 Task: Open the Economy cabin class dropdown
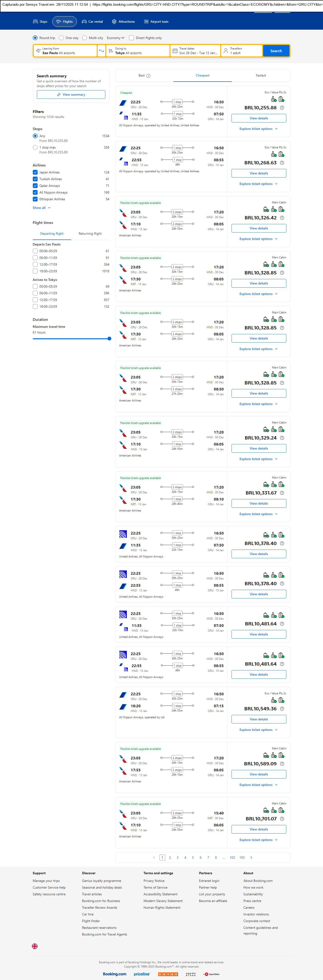pyautogui.click(x=115, y=38)
